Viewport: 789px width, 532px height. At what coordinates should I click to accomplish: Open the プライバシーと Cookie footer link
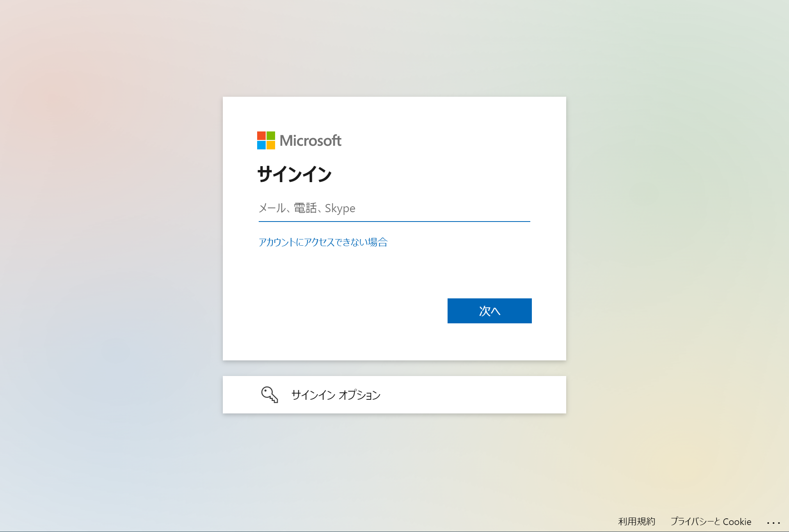click(x=711, y=521)
